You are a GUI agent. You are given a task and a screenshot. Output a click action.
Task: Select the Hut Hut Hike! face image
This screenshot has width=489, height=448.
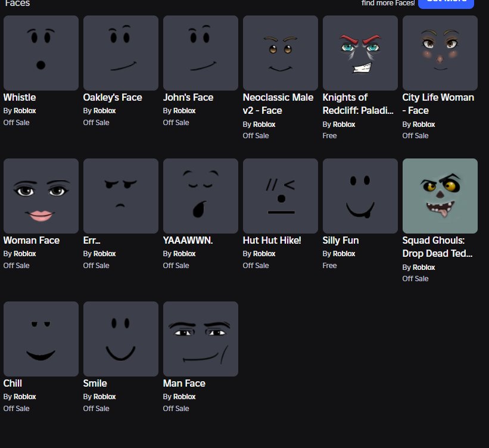tap(281, 196)
